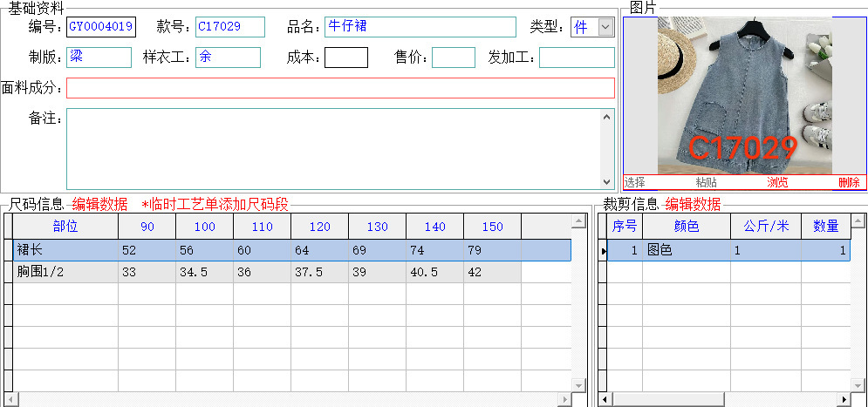Screen dimensions: 868x407
Task: Click 编辑数据 link in 尺码信息
Action: [99, 205]
